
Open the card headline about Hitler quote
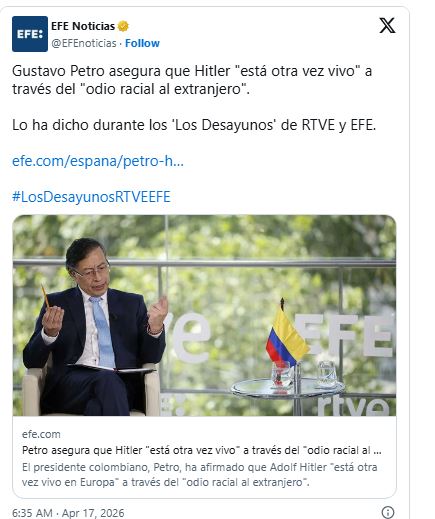(202, 450)
